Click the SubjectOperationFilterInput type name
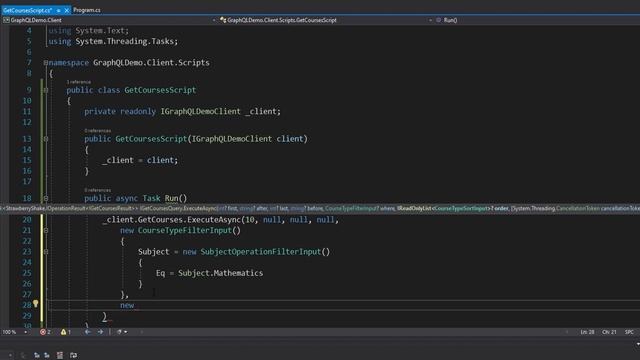 click(261, 252)
